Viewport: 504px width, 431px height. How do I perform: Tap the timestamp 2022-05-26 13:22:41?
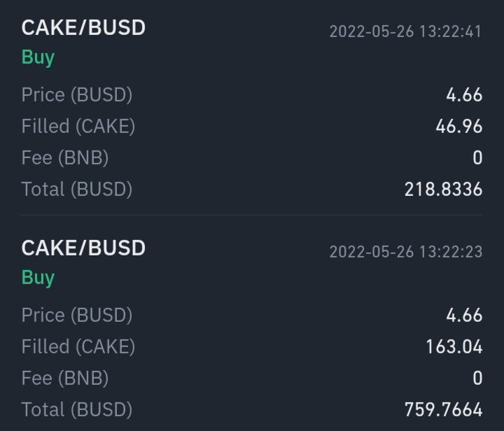tap(405, 31)
